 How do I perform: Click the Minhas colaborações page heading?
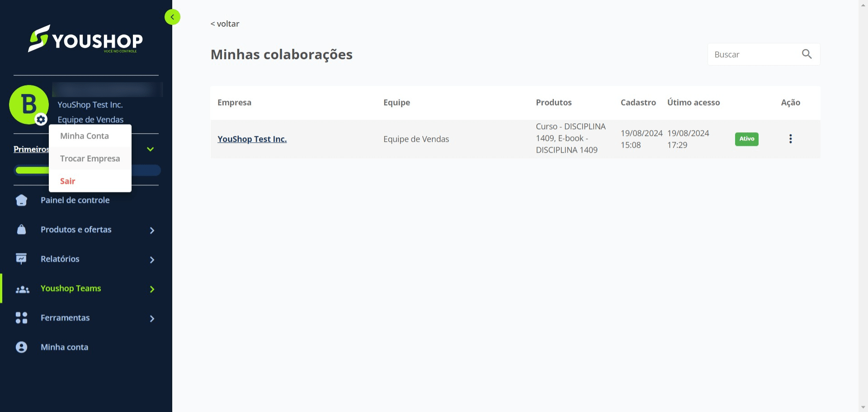tap(281, 55)
